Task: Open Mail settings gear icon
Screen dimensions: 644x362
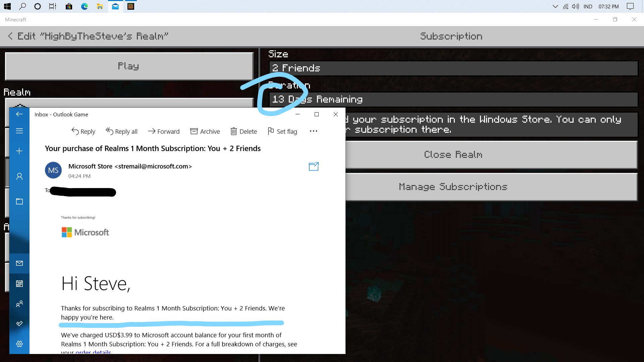Action: 19,344
